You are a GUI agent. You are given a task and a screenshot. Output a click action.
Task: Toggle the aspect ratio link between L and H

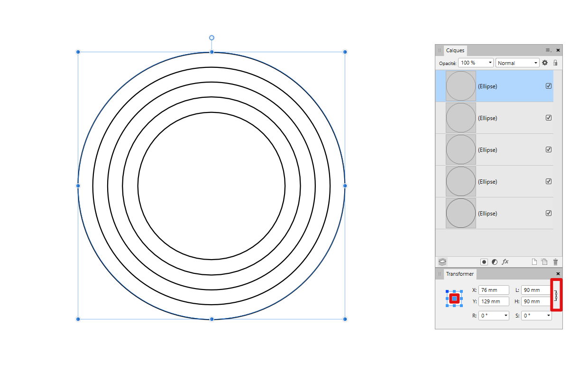(556, 295)
